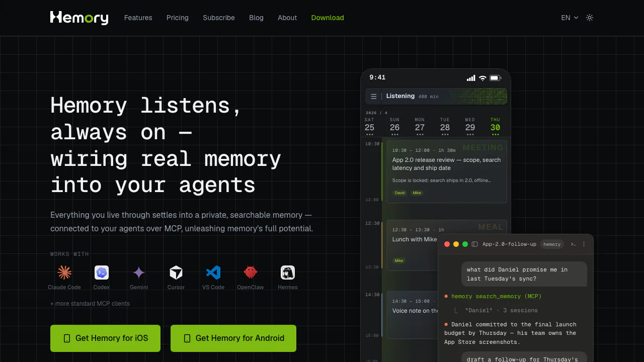Click the red close dot of the chat window
The image size is (644, 362).
447,244
